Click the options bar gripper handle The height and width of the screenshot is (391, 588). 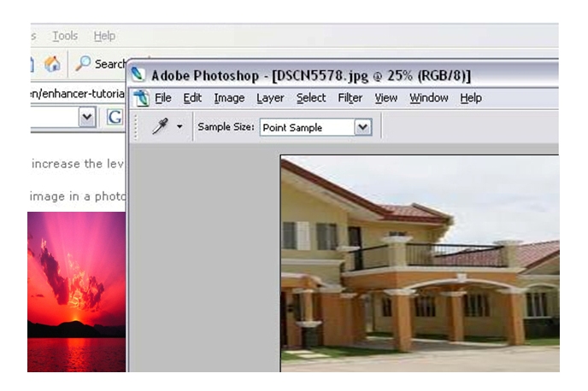136,127
